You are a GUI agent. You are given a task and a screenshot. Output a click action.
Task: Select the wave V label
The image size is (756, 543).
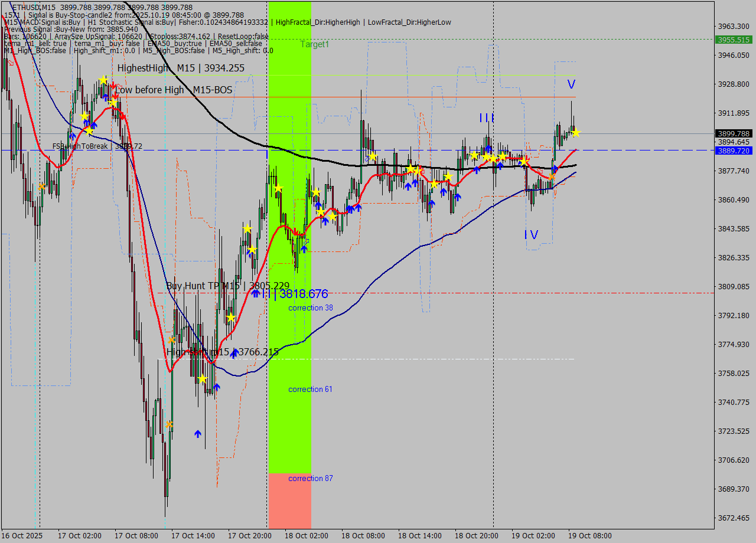pos(571,84)
